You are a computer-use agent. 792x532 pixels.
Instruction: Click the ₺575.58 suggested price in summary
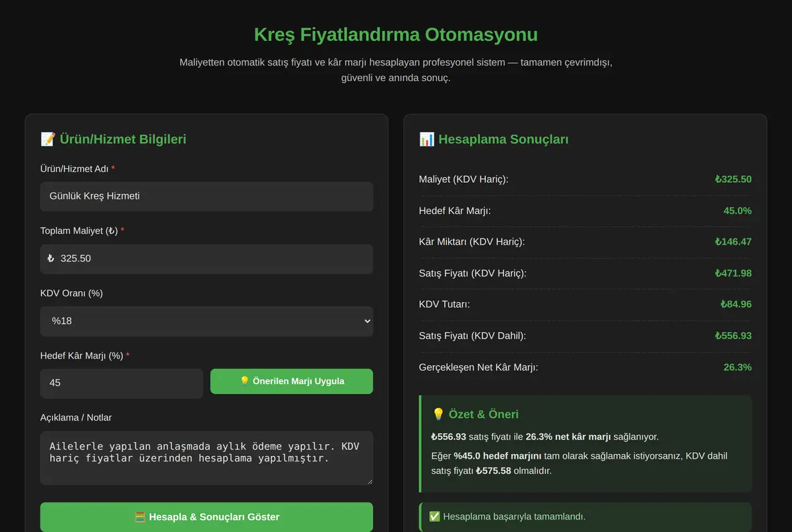493,471
